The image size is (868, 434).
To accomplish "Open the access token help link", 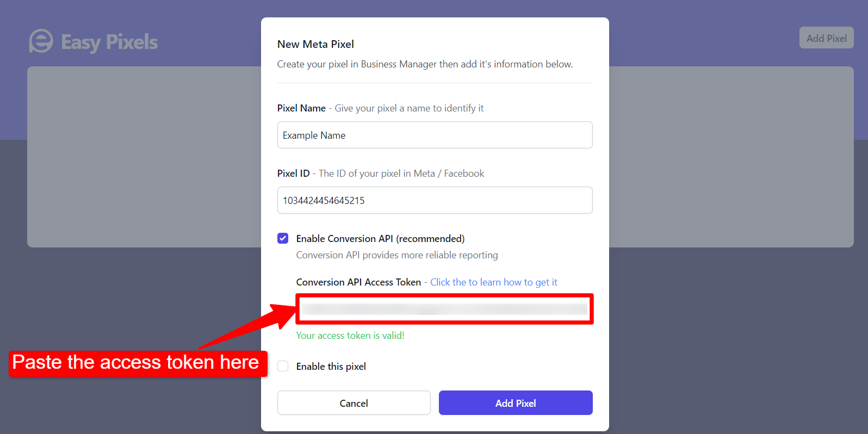I will pos(493,282).
